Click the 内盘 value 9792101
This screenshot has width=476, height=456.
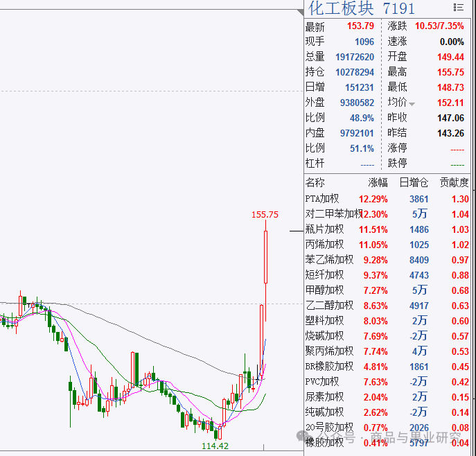click(x=357, y=133)
